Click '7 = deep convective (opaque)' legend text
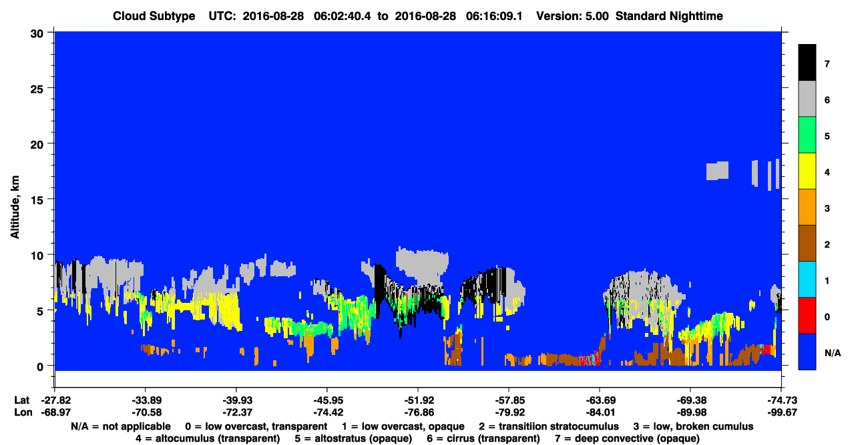 pyautogui.click(x=628, y=438)
